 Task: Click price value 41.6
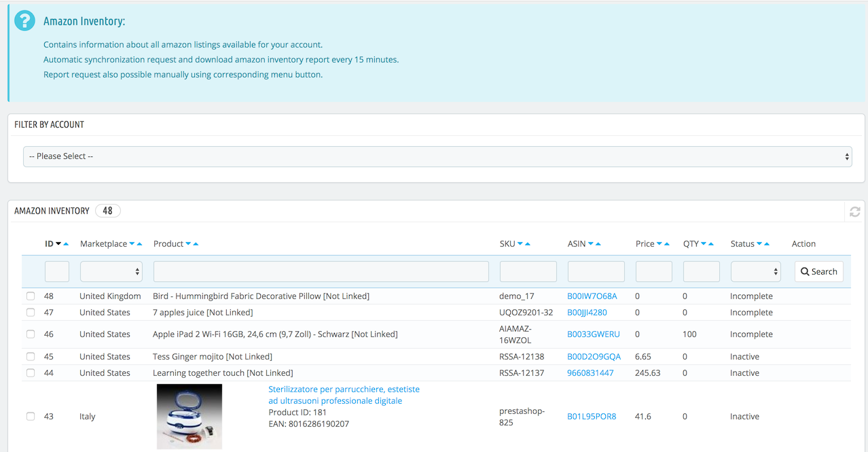tap(643, 417)
